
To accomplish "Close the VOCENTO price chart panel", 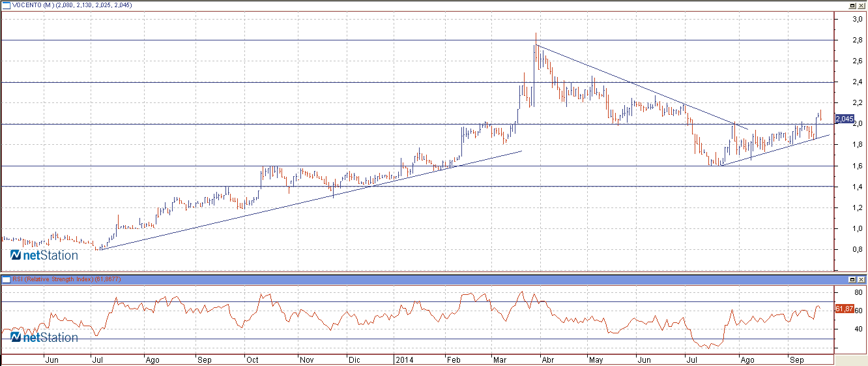I will tap(861, 5).
